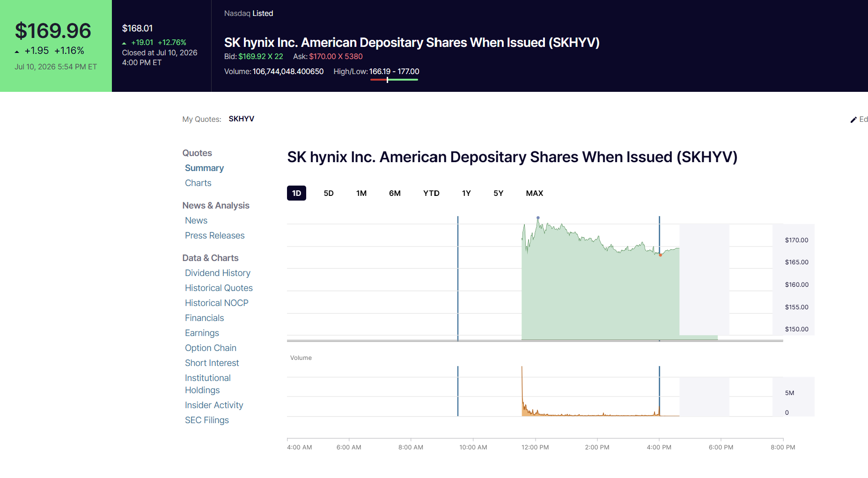Open Historical Quotes link
868x478 pixels.
click(219, 288)
